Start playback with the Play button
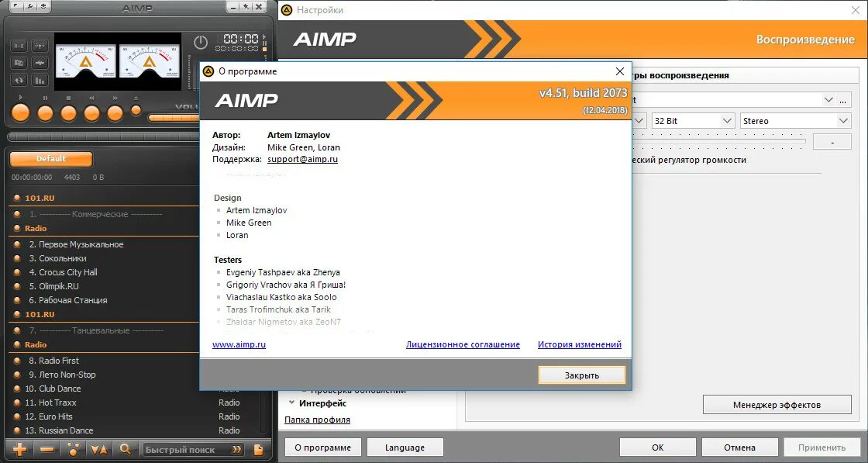Image resolution: width=868 pixels, height=463 pixels. point(20,112)
